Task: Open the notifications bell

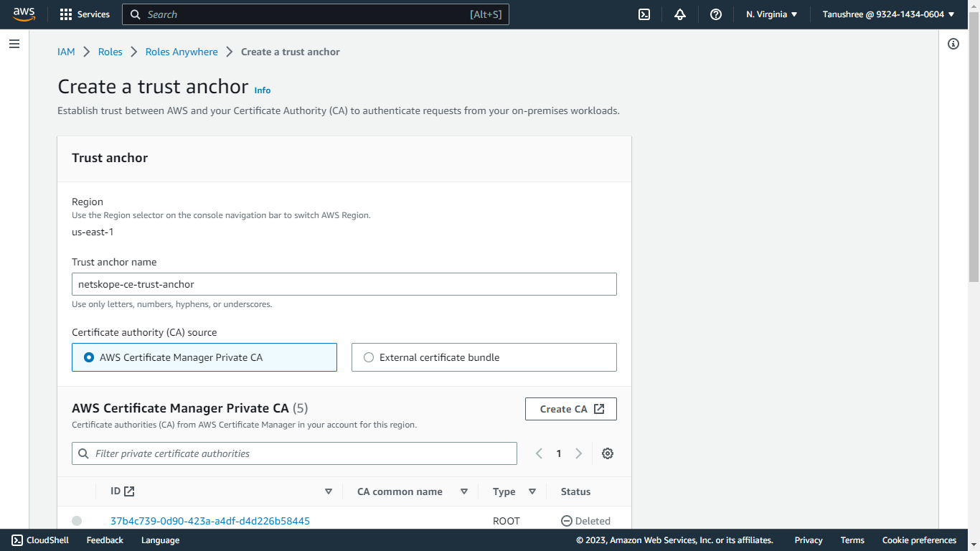Action: click(x=680, y=14)
